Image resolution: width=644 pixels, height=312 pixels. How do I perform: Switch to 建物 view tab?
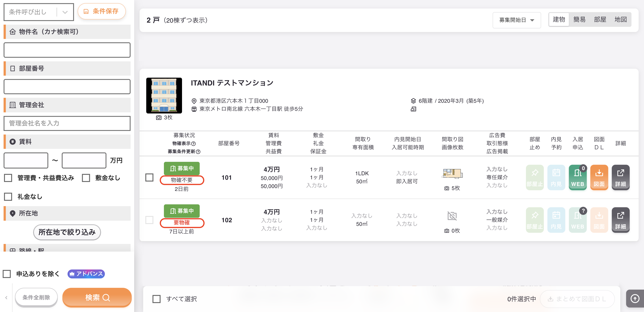pos(559,19)
